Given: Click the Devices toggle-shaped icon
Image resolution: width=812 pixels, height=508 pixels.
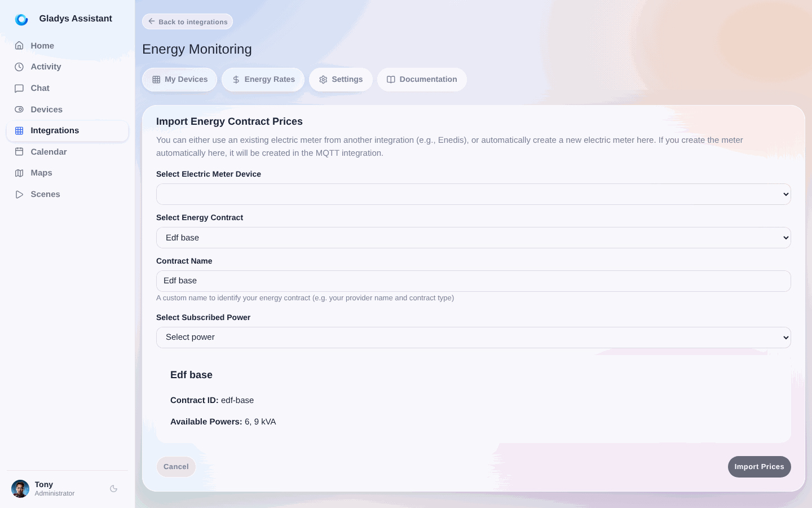Looking at the screenshot, I should click(19, 110).
